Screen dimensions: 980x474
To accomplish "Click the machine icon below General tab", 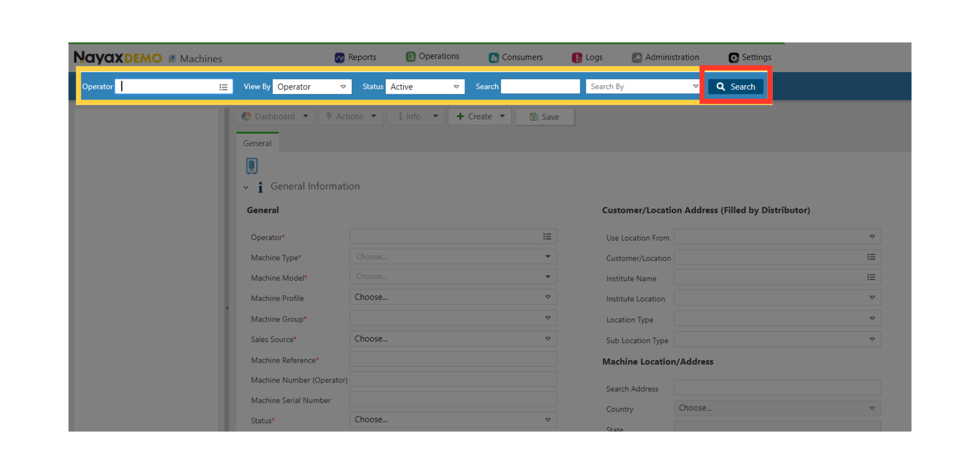I will 252,166.
